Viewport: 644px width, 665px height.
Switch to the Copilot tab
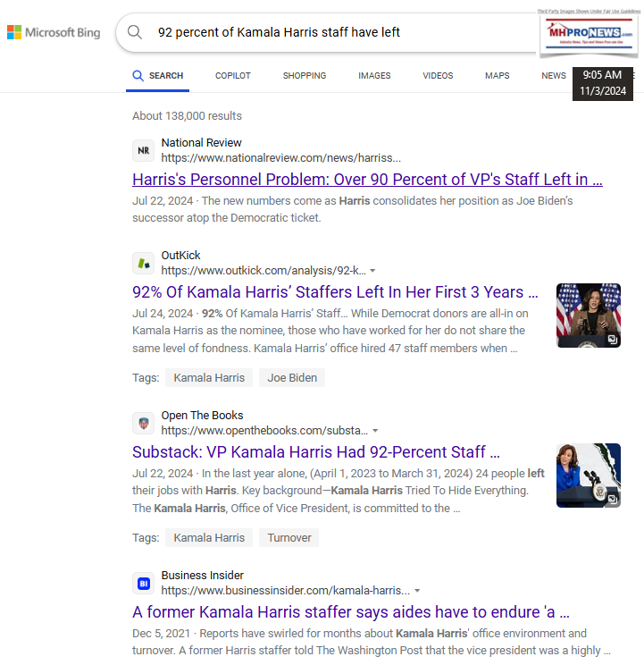click(x=233, y=76)
